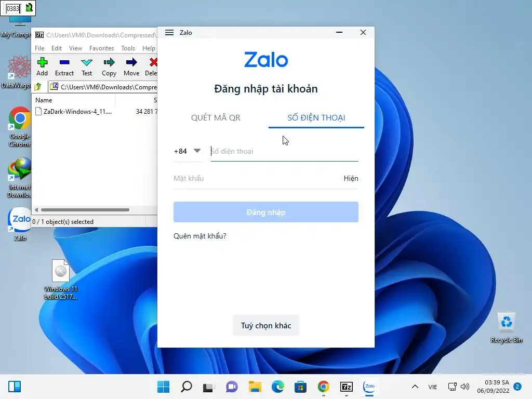Open the notification badge showing 2
Screen dimensions: 532x399
[517, 387]
